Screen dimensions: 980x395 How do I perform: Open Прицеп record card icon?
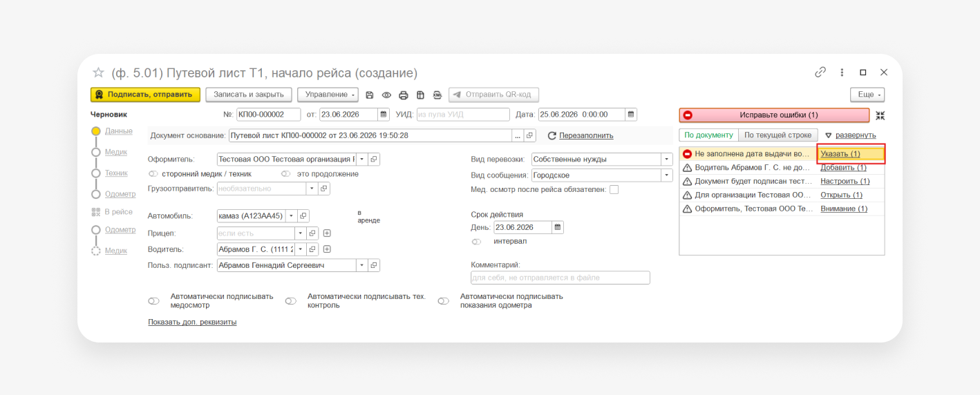(312, 233)
